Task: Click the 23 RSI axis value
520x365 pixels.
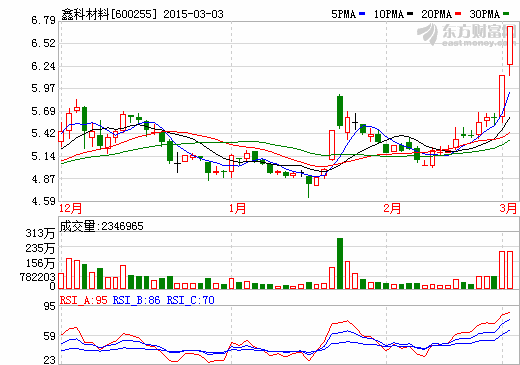Action: (x=50, y=360)
